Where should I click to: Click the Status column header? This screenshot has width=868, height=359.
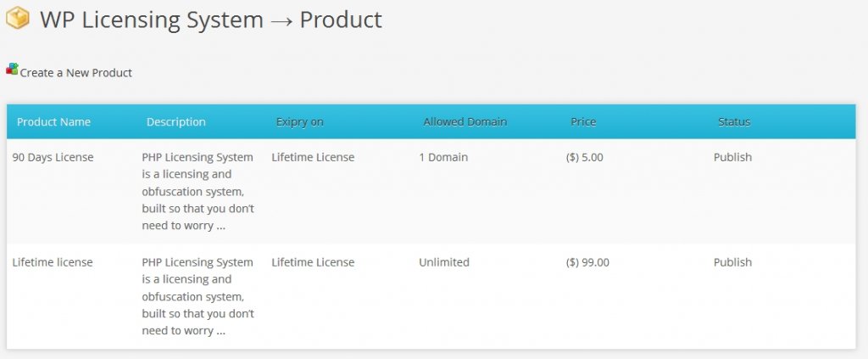click(733, 122)
